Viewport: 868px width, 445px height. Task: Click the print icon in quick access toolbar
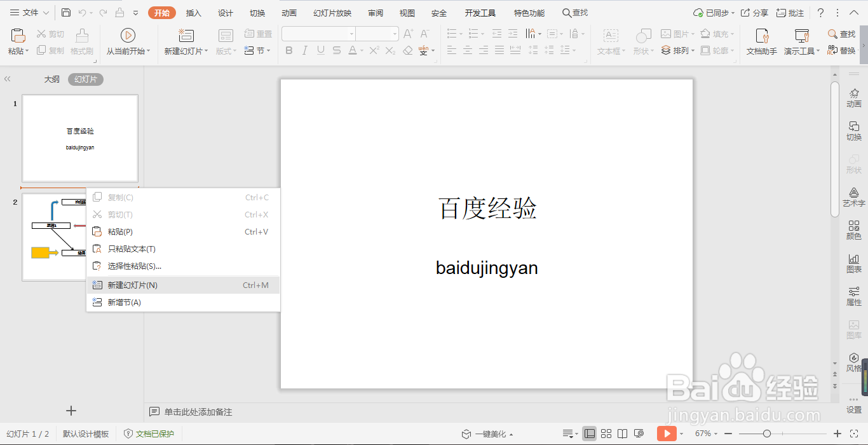(x=119, y=13)
